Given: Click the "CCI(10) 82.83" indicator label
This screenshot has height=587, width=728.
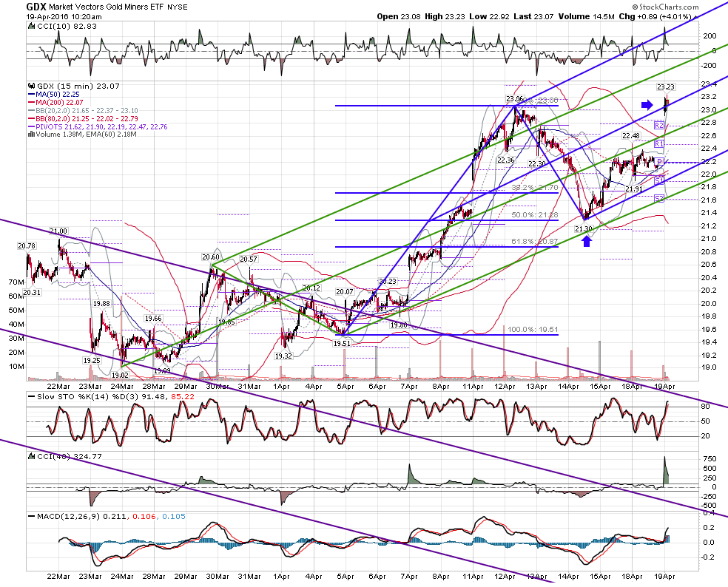Looking at the screenshot, I should (67, 27).
